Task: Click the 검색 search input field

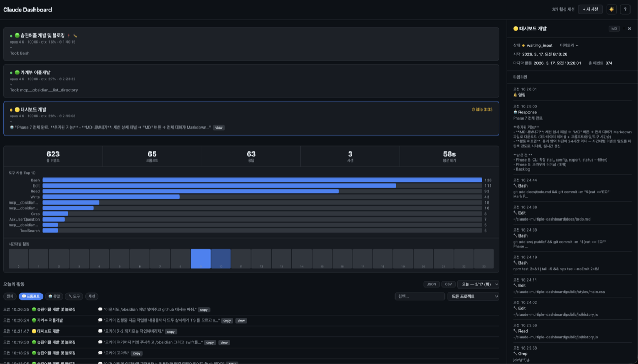Action: pyautogui.click(x=419, y=297)
